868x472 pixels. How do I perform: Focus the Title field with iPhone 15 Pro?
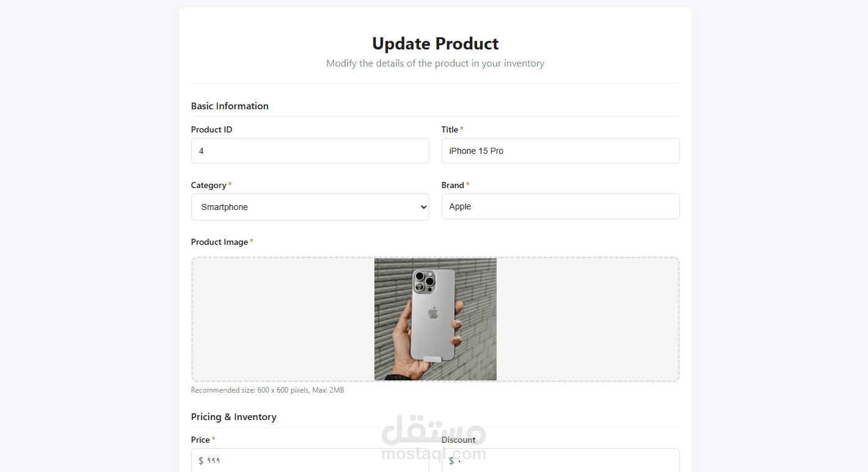pos(561,151)
